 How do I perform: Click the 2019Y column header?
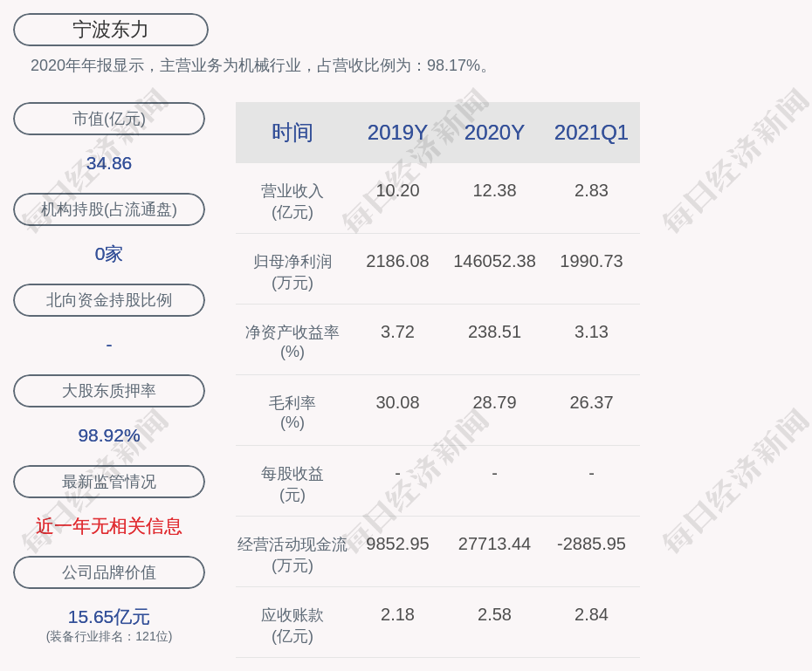pos(397,133)
